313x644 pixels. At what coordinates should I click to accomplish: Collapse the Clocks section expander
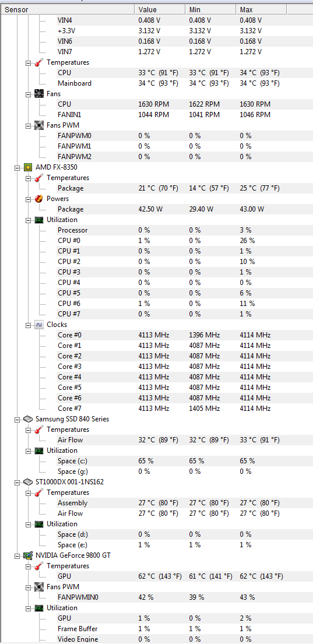click(x=29, y=325)
